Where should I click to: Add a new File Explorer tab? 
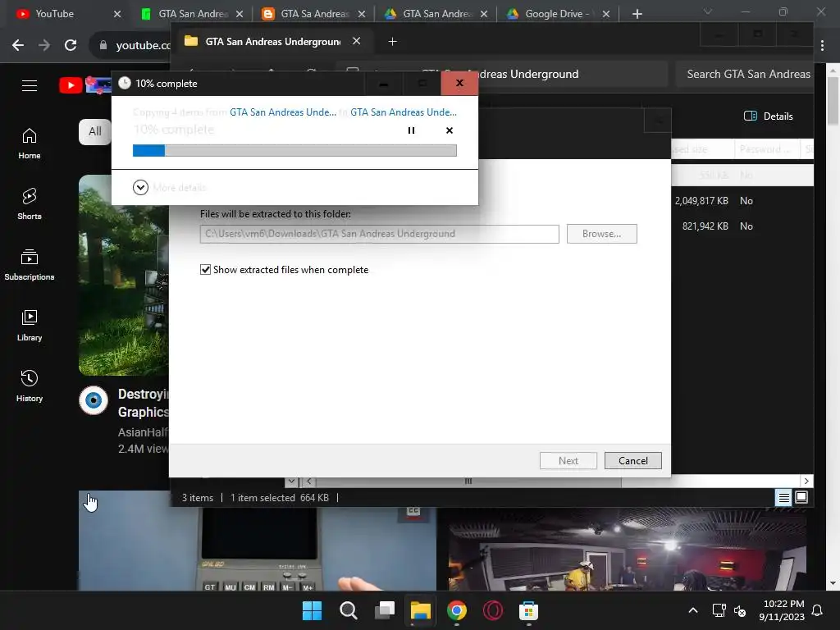click(392, 41)
